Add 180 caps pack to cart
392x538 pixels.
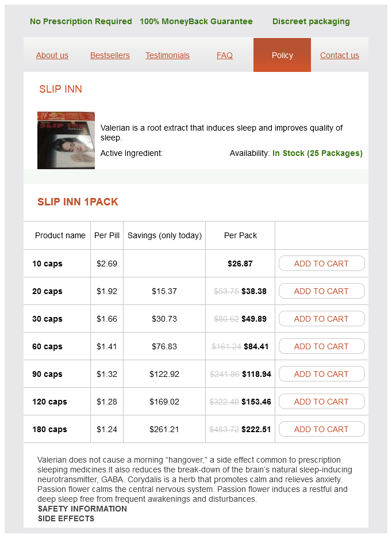(321, 429)
